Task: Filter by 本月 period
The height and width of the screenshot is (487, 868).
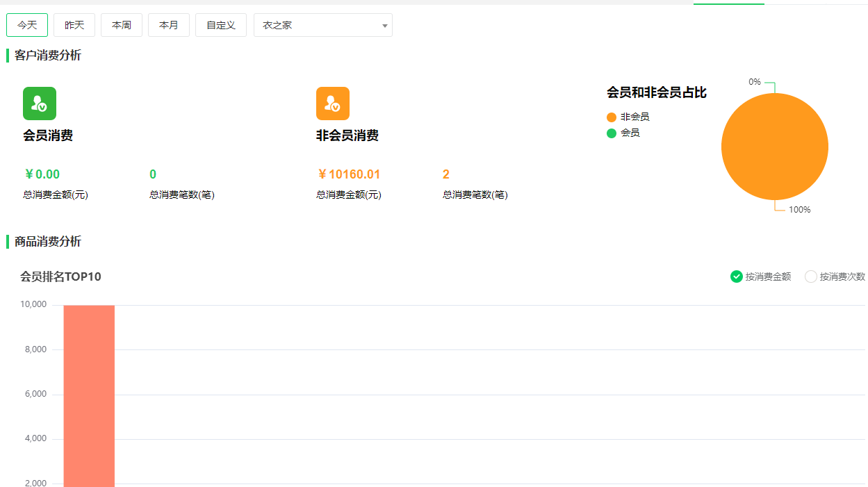Action: [169, 25]
